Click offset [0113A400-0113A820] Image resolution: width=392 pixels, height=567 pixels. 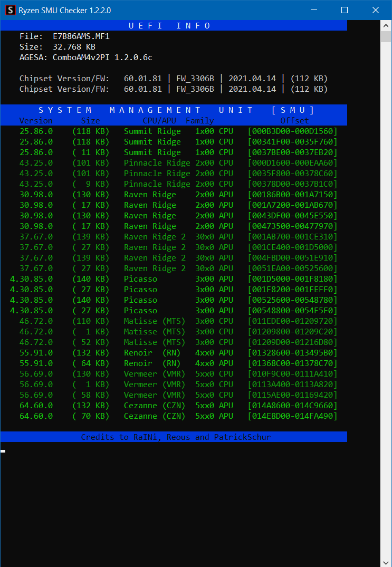pos(293,385)
